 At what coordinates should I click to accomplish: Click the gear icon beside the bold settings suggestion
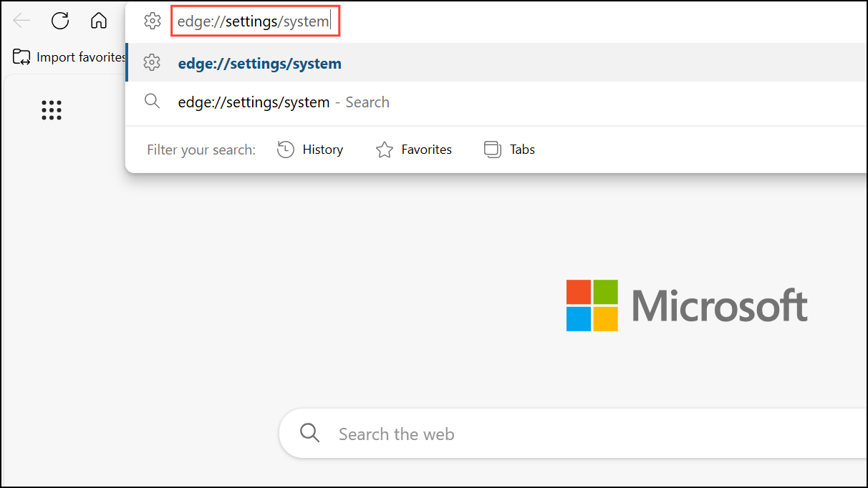coord(152,63)
